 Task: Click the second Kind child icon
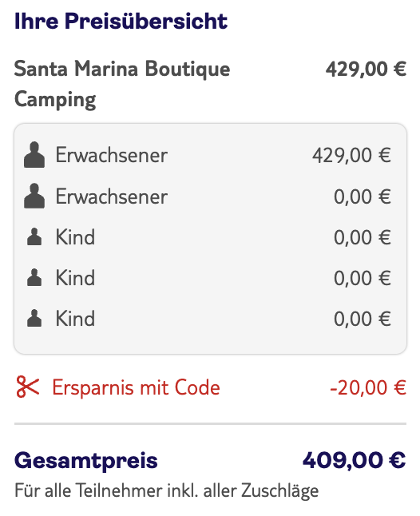[x=34, y=277]
